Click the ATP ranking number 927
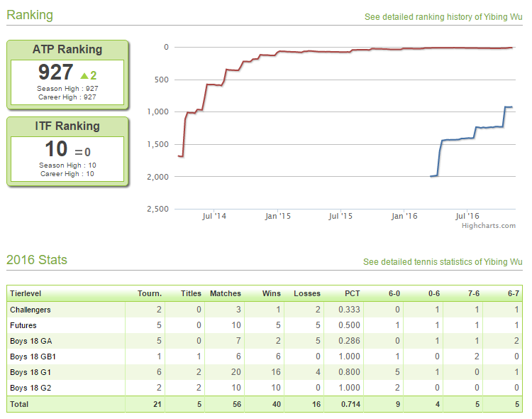The width and height of the screenshot is (532, 419). tap(55, 72)
